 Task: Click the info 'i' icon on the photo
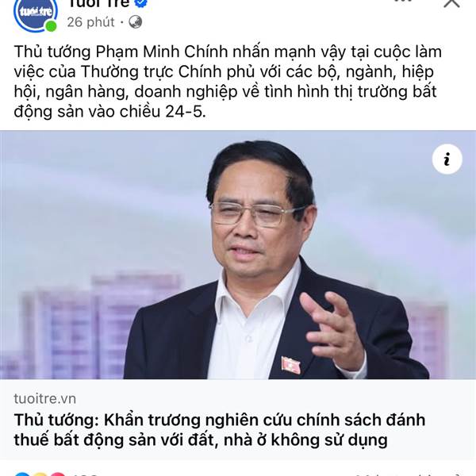pyautogui.click(x=447, y=159)
